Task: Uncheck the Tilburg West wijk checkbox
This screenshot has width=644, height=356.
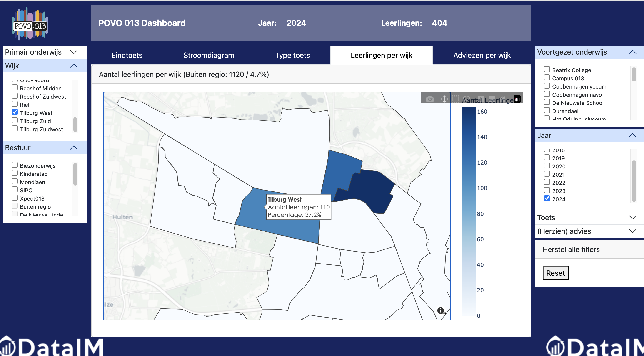Action: coord(15,112)
